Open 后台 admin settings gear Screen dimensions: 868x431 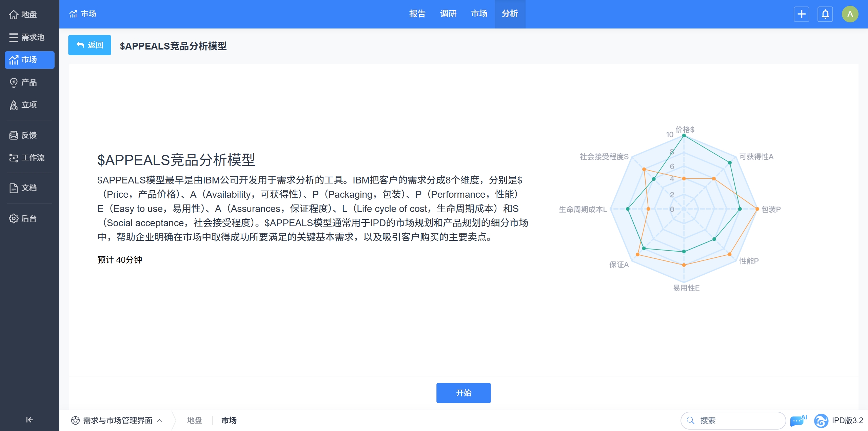click(x=14, y=218)
